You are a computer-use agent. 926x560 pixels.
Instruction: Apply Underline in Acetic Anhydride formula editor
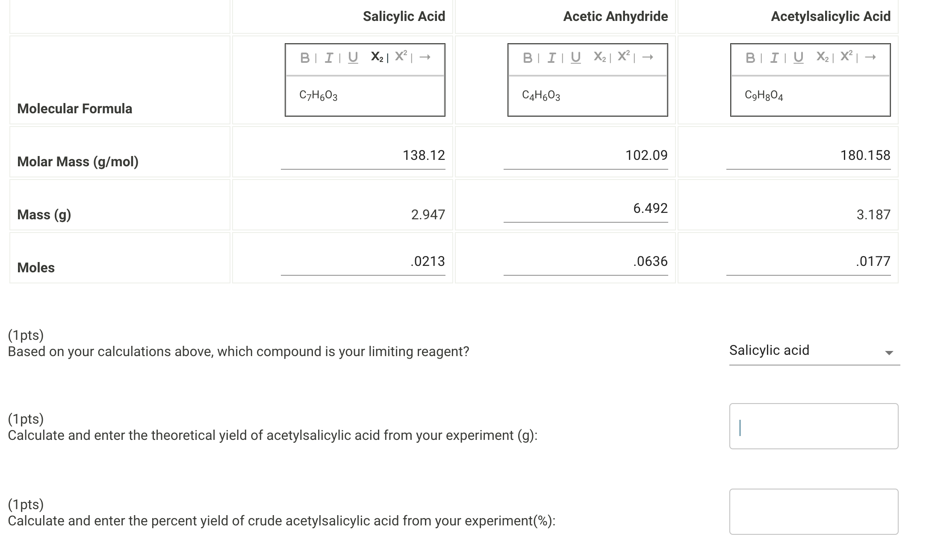575,57
